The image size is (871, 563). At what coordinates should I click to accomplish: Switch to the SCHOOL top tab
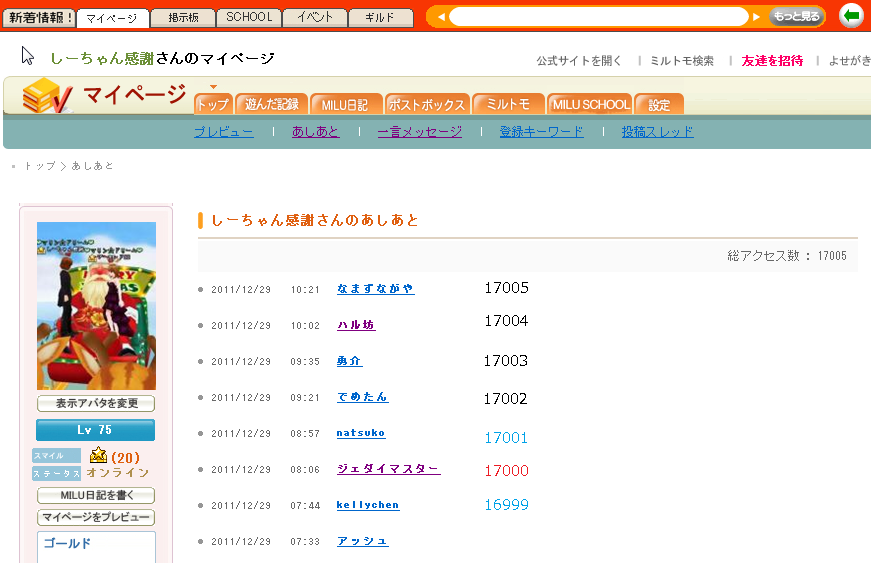249,18
